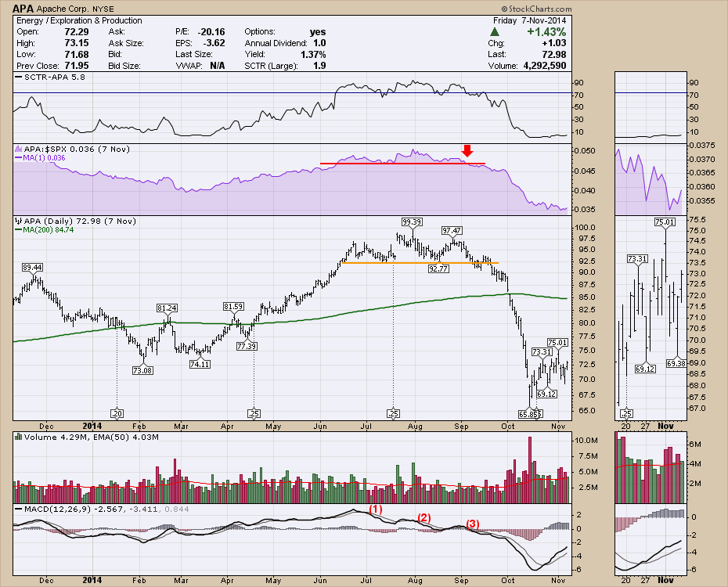Click the 74.11 low price label
This screenshot has height=587, width=728.
(200, 364)
